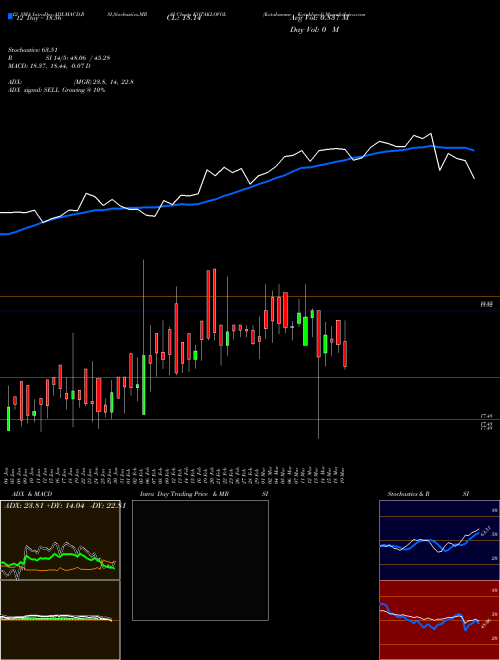The width and height of the screenshot is (500, 660).
Task: Click the 'MACD: 18.37, 18.44, -0.07 D' line
Action: pyautogui.click(x=49, y=66)
